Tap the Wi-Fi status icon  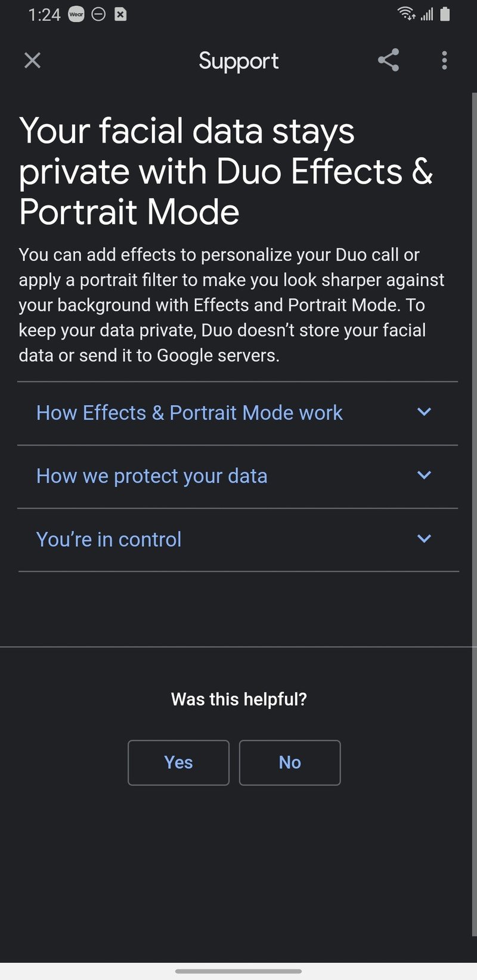click(407, 14)
